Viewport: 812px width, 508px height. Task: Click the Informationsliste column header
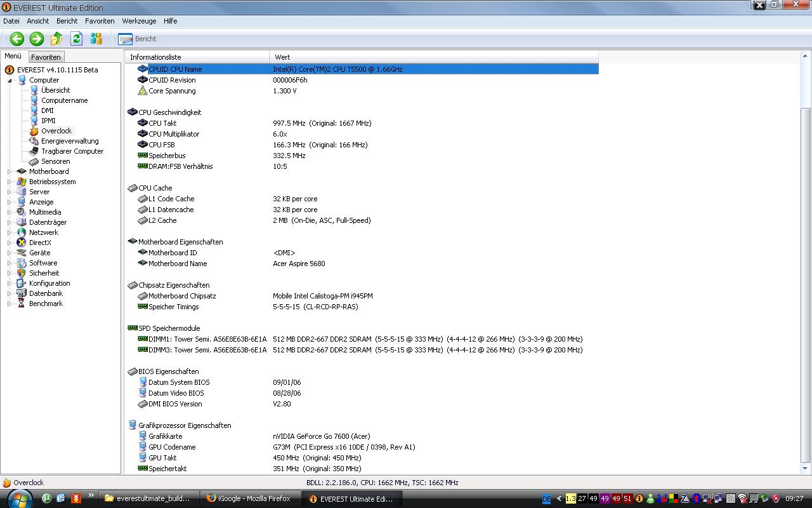click(x=197, y=57)
